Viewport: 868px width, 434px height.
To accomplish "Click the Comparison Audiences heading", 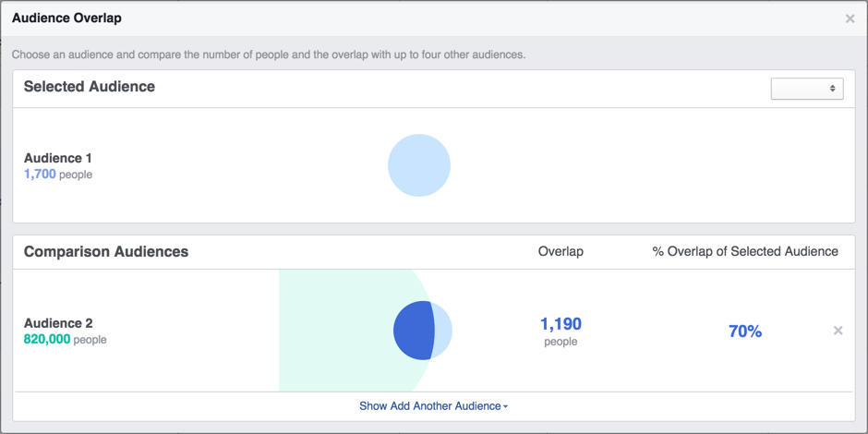I will [106, 252].
